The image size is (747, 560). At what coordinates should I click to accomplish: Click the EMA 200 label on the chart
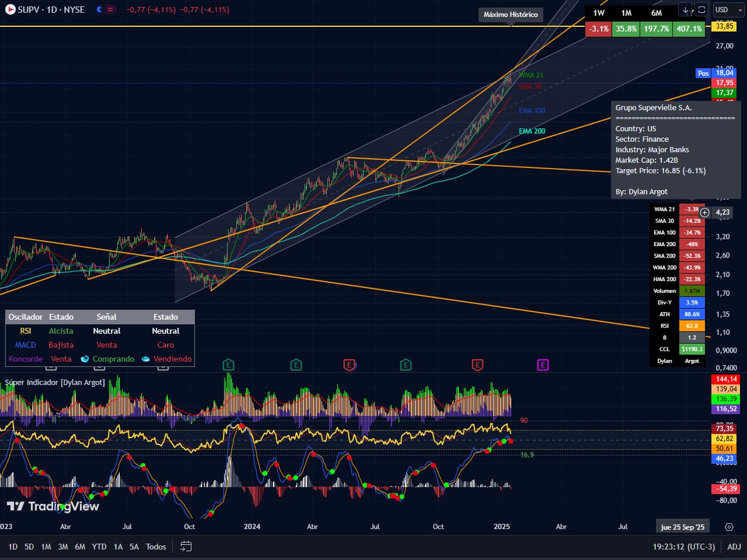(x=532, y=131)
